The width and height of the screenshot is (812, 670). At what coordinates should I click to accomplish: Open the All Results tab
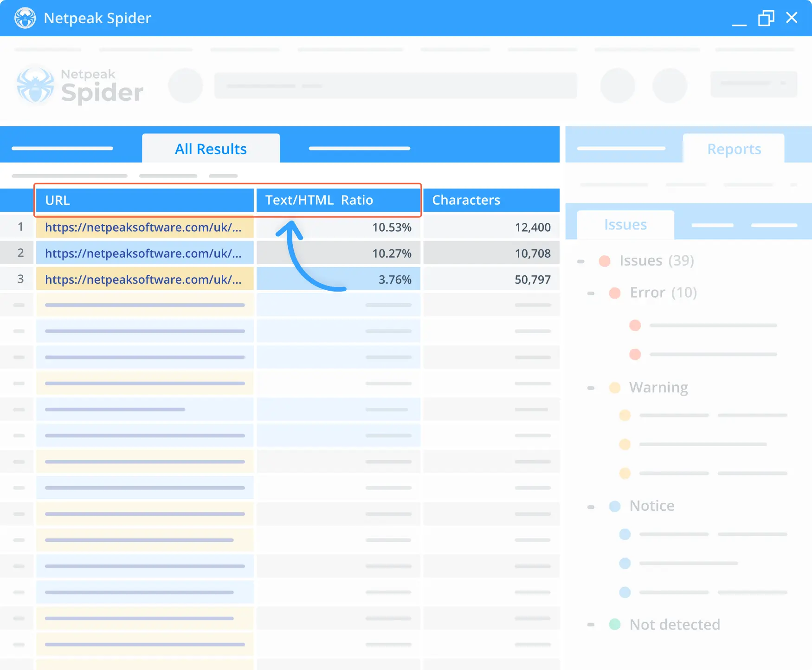tap(211, 149)
